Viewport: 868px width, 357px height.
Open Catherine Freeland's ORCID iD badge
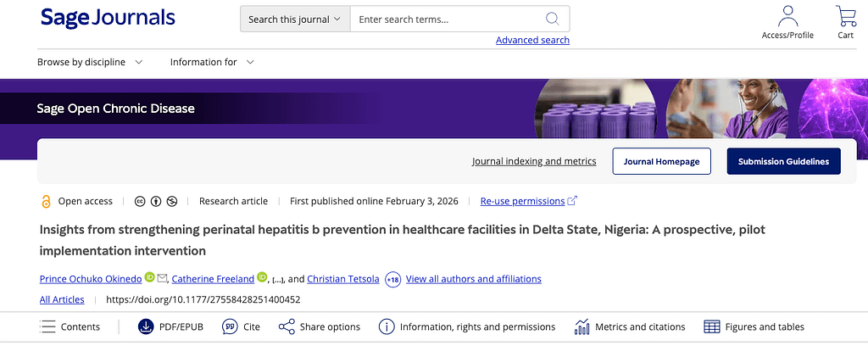click(x=262, y=277)
